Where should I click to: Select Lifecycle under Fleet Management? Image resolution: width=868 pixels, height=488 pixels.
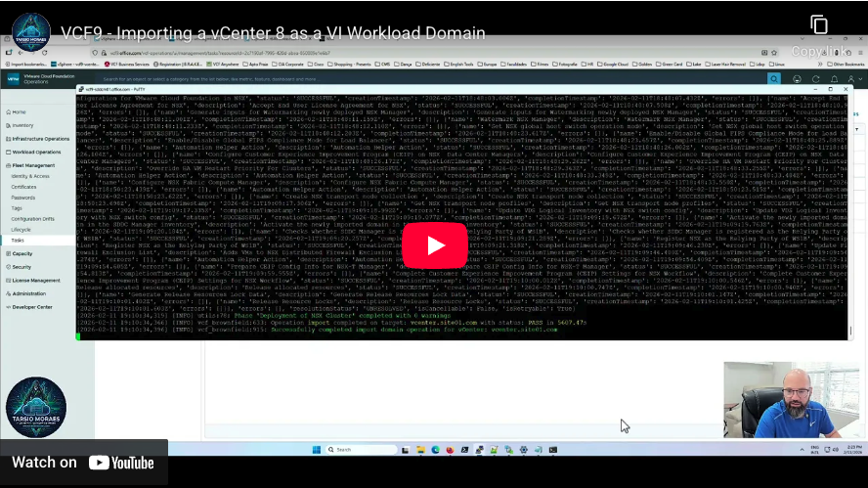click(22, 230)
